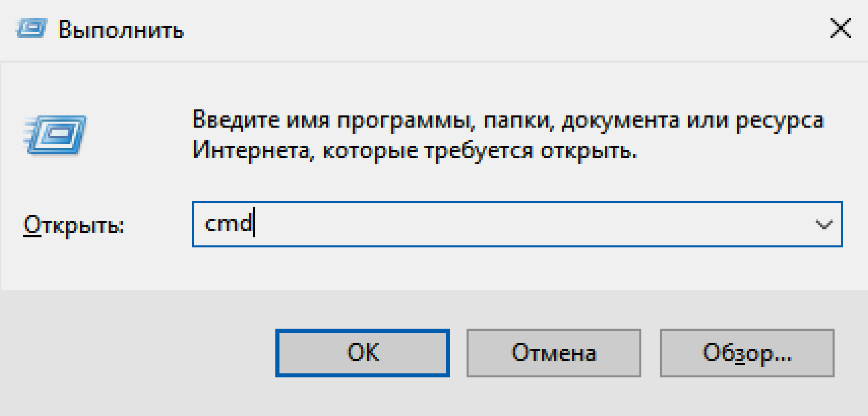The width and height of the screenshot is (868, 416).
Task: Click the word Введите in the description
Action: 236,120
